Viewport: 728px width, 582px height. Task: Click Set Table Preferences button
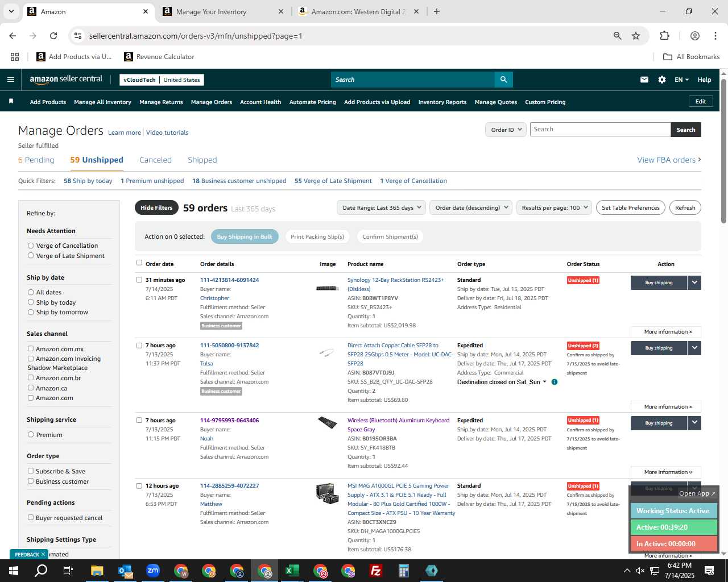(630, 207)
